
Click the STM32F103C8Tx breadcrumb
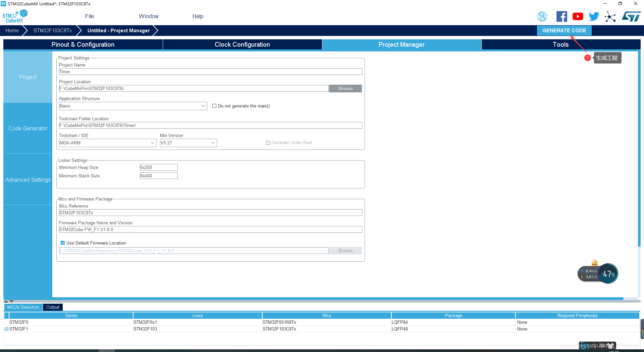[x=53, y=30]
